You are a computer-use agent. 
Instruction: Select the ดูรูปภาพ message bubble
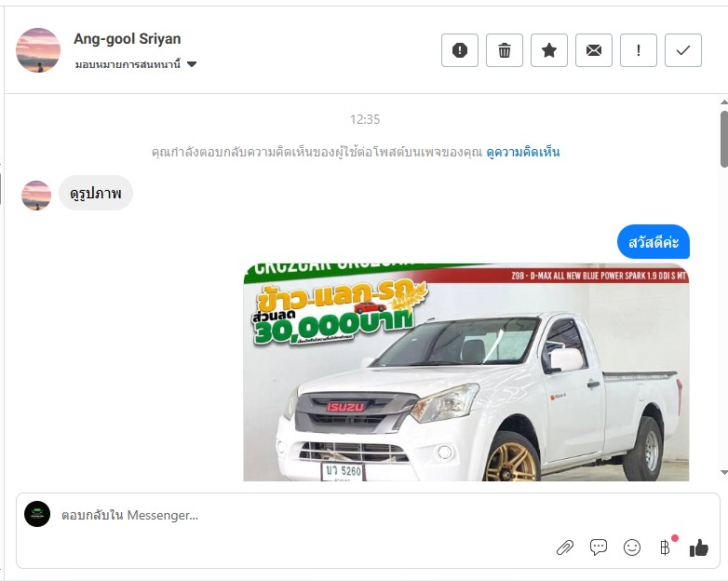(x=96, y=193)
